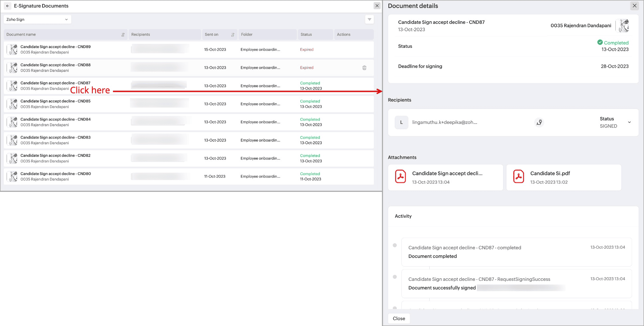Screen dimensions: 644x326
Task: Click the CND80 document thumbnail
Action: point(13,176)
